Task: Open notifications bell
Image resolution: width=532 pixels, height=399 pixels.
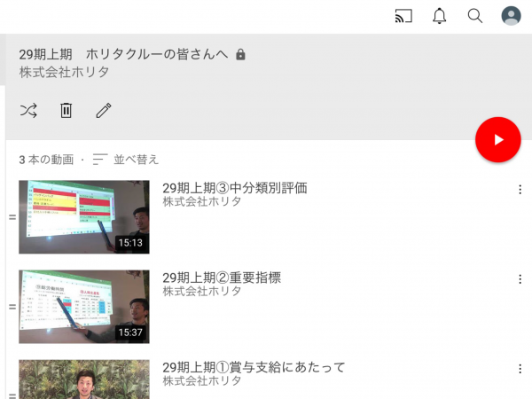Action: pos(440,16)
